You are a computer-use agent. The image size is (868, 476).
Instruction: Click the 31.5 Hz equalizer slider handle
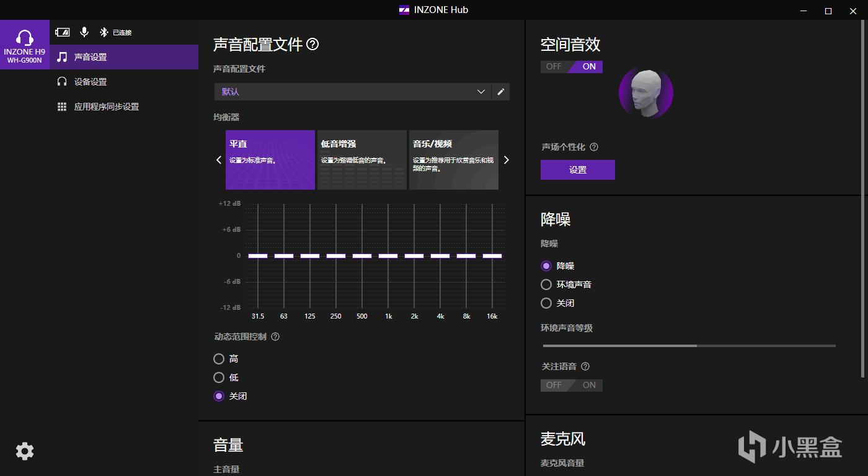click(258, 255)
